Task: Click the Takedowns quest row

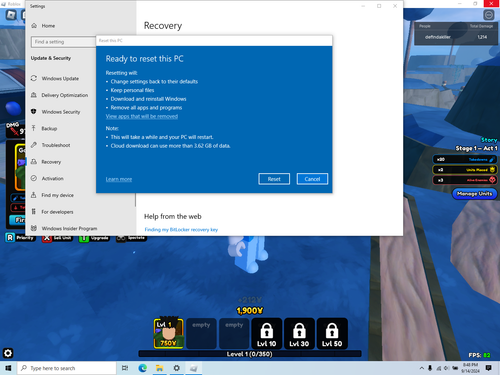Action: tap(465, 159)
